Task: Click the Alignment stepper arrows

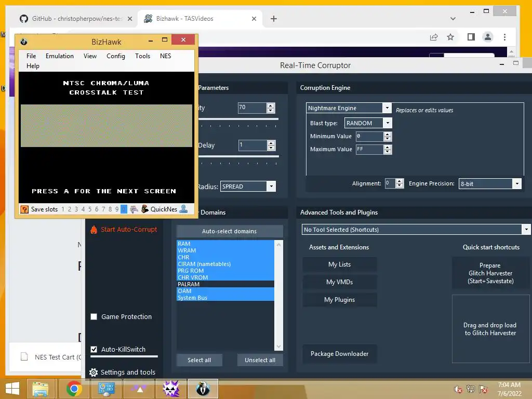Action: 400,183
